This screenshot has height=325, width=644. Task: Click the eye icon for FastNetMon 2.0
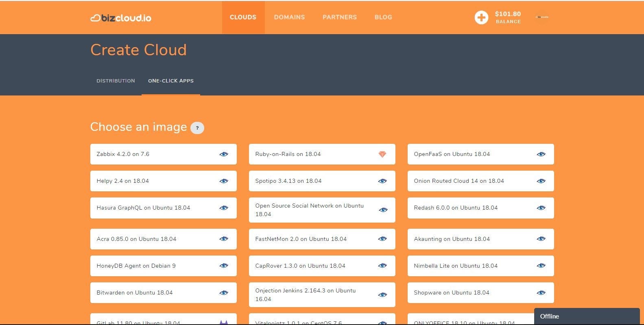point(382,239)
